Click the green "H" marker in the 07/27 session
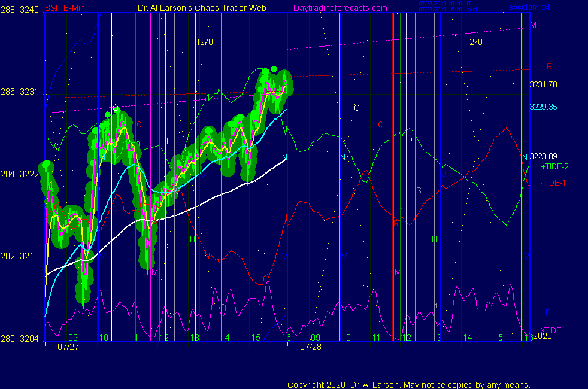588x389 pixels. pyautogui.click(x=192, y=239)
